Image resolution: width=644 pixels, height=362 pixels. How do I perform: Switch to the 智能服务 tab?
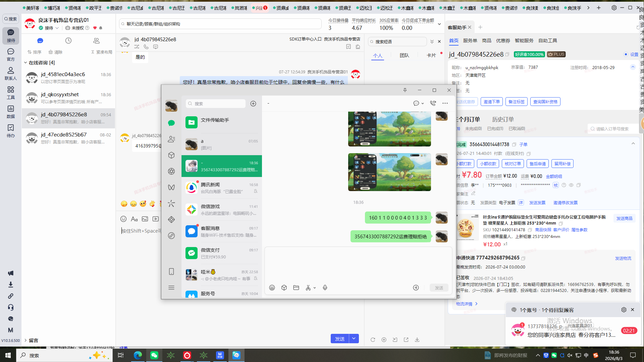[524, 41]
